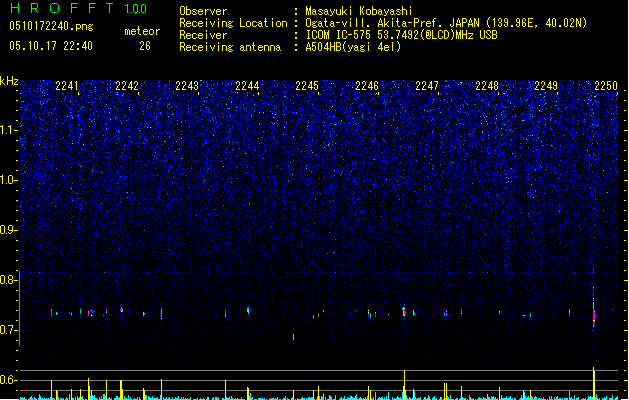Click the tall yellow intensity spike below 2247
Screen dimensions: 629x400
pos(404,385)
